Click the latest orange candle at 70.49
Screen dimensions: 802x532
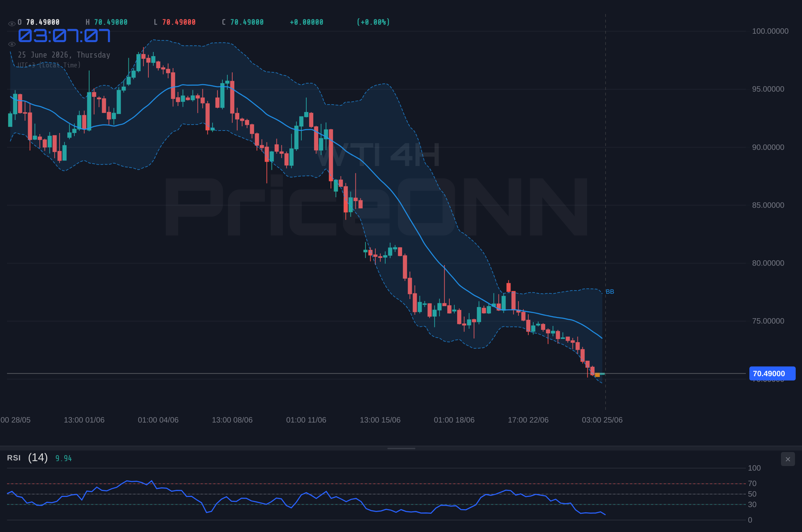[x=597, y=375]
